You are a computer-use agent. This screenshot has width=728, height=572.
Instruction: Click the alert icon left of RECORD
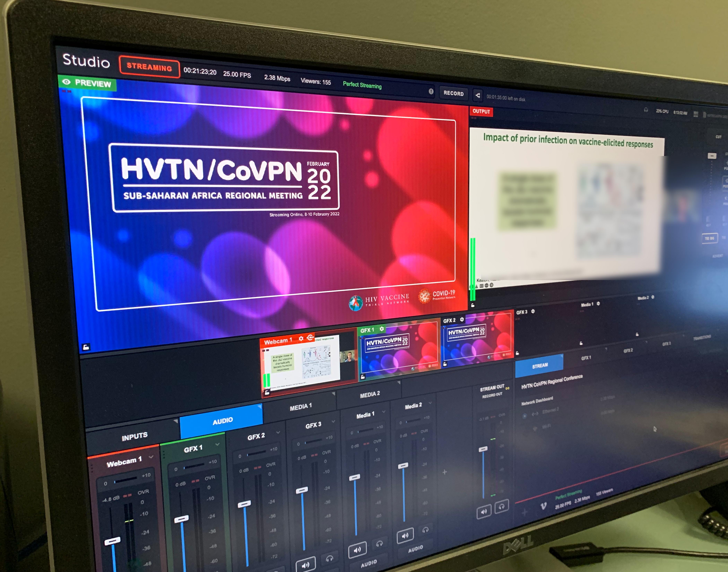point(431,91)
